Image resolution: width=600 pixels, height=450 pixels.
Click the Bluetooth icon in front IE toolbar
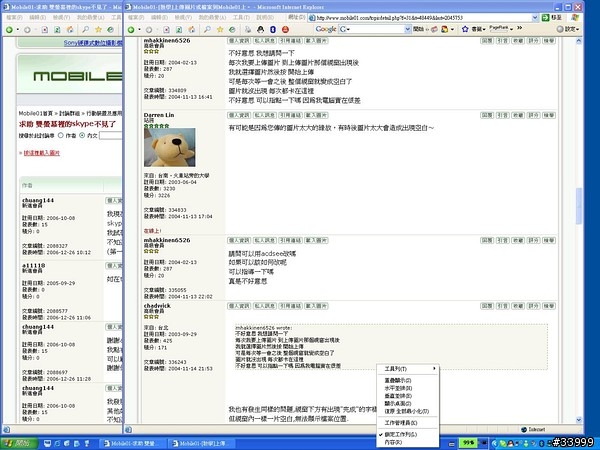(x=273, y=29)
